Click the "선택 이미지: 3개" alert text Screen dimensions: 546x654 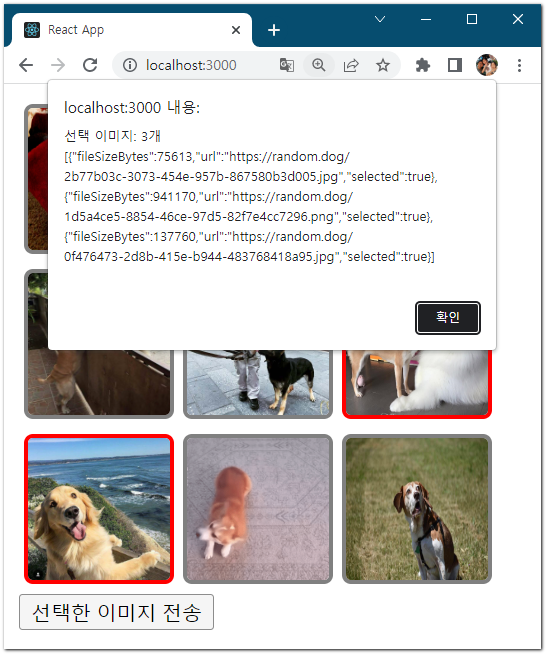[x=112, y=136]
